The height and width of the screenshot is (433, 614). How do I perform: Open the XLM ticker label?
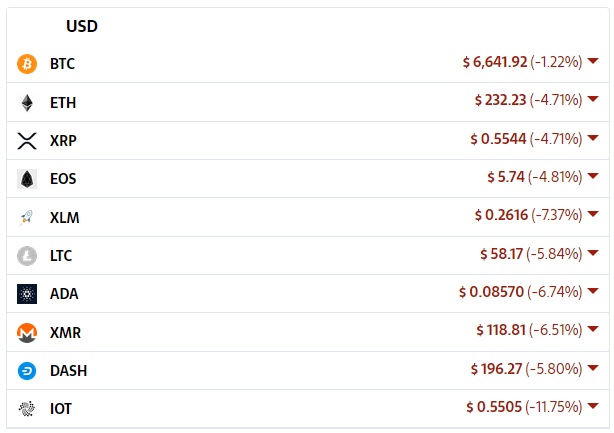pos(65,217)
